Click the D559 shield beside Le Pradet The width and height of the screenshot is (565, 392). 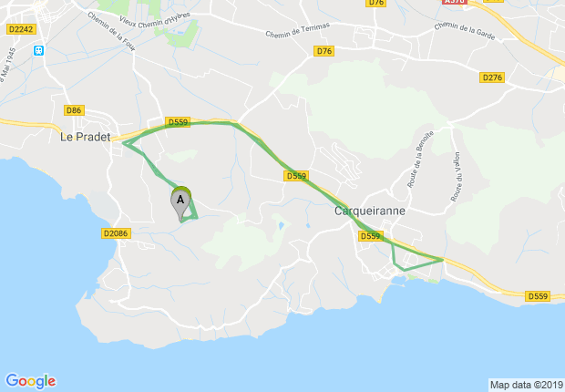point(178,122)
